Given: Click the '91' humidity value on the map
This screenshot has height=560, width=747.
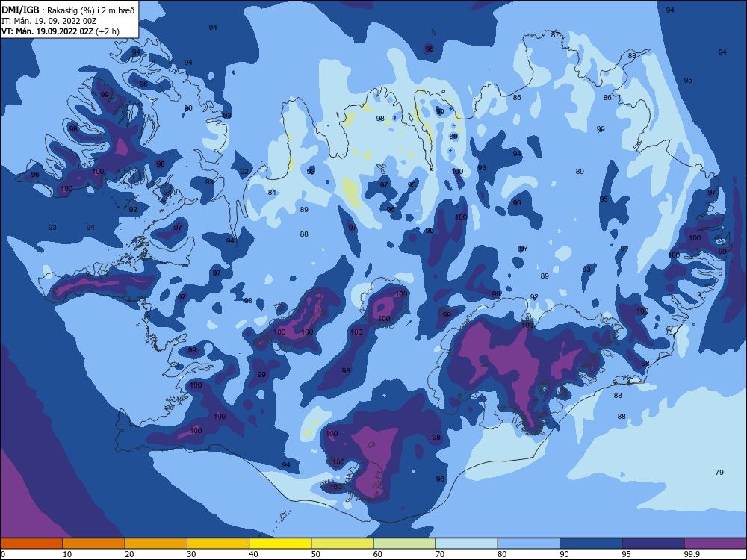Looking at the screenshot, I should 624,249.
